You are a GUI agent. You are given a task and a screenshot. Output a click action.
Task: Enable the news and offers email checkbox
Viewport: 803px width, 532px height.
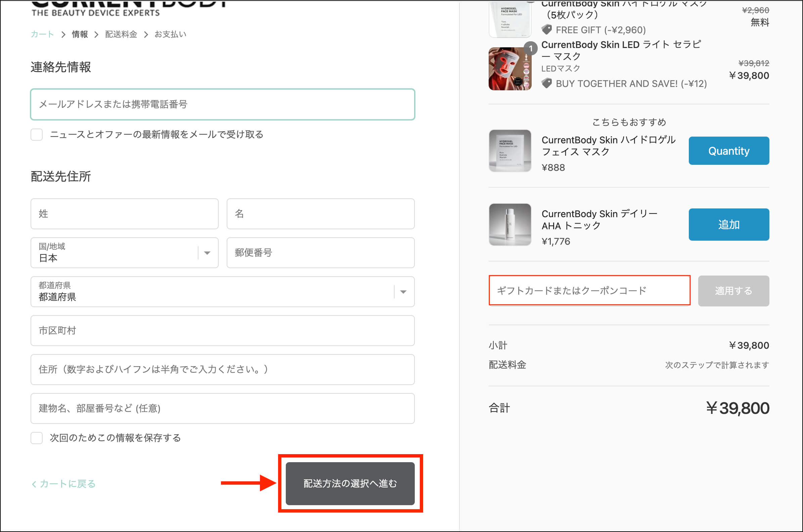tap(37, 135)
